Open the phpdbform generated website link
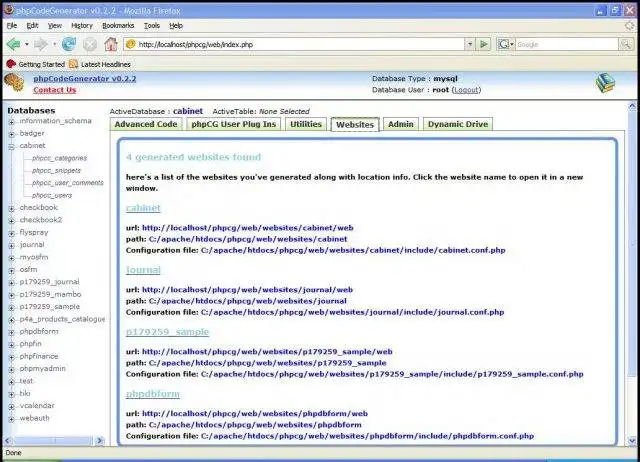The height and width of the screenshot is (462, 640). click(153, 393)
